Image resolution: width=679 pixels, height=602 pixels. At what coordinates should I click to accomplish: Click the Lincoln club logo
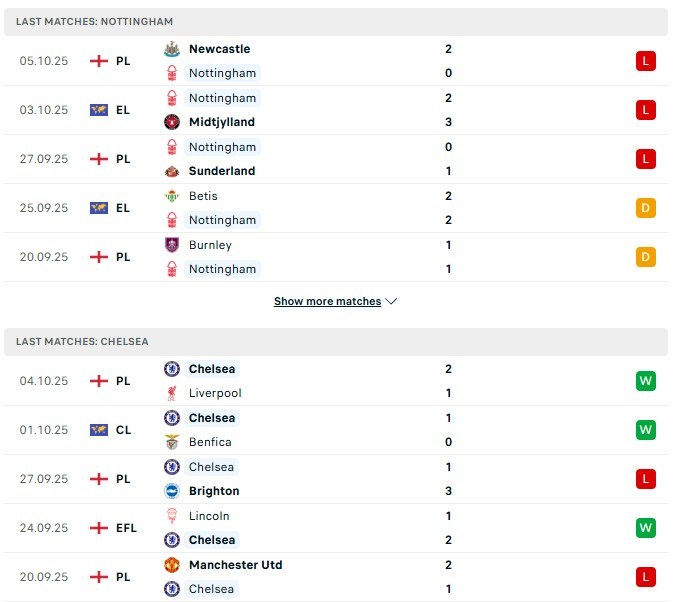pos(172,516)
